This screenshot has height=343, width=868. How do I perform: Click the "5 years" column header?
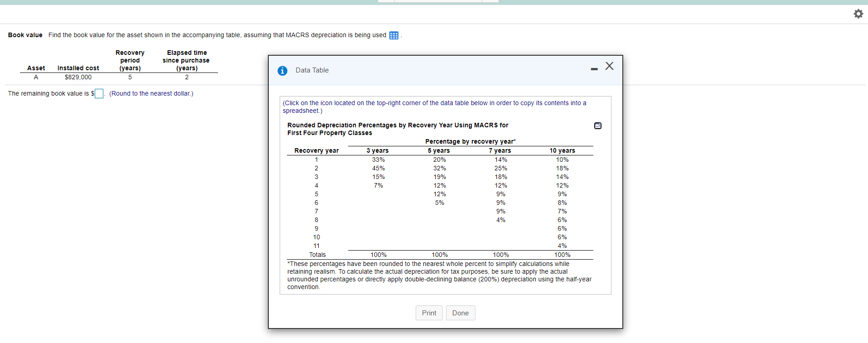[x=439, y=150]
